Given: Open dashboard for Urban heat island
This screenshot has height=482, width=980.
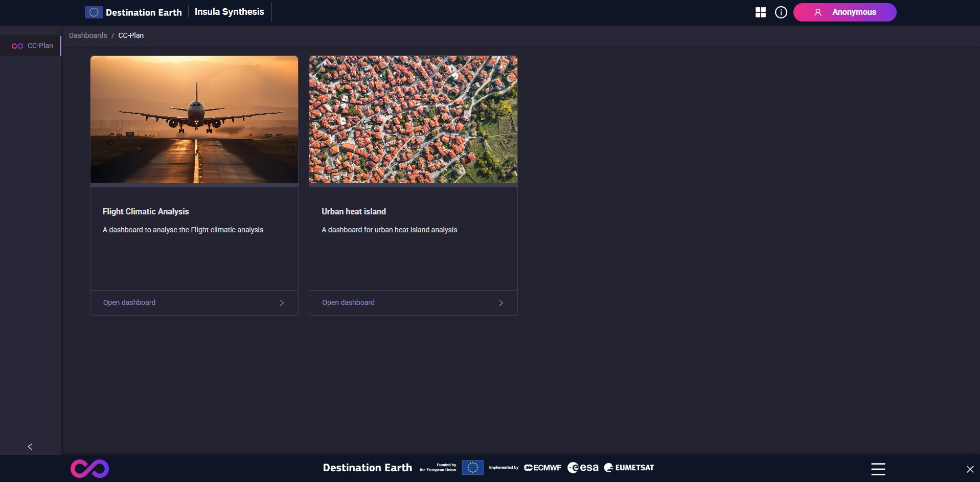Looking at the screenshot, I should (348, 302).
